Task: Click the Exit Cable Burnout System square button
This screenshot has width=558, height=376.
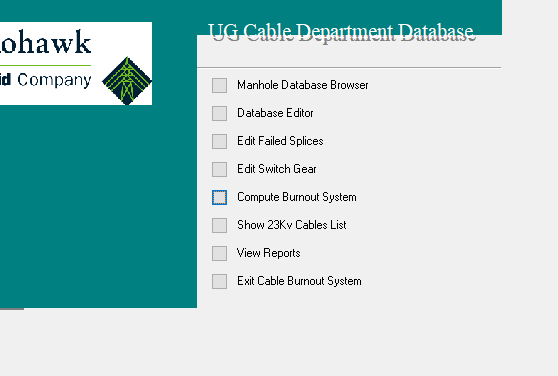Action: click(x=219, y=281)
